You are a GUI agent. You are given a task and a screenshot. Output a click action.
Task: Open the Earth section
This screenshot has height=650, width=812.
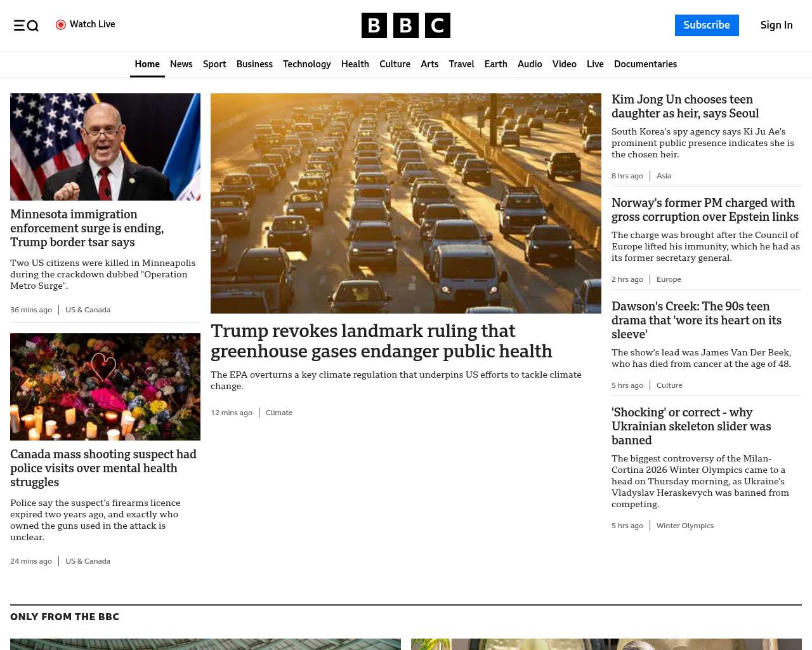click(496, 64)
